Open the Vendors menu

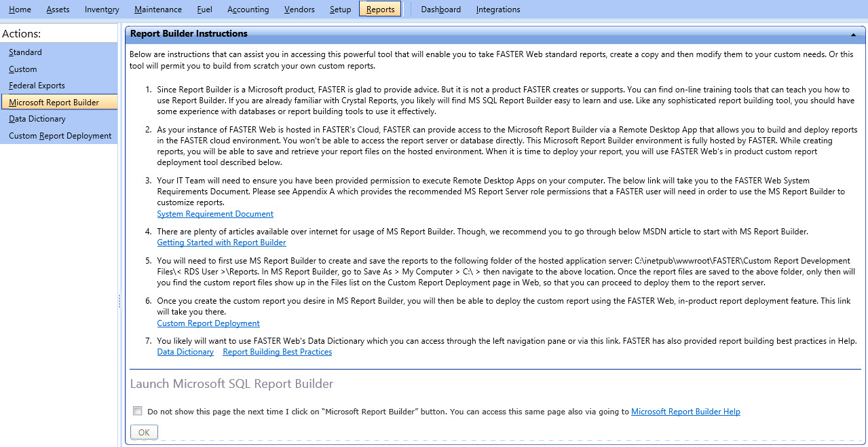pyautogui.click(x=299, y=10)
